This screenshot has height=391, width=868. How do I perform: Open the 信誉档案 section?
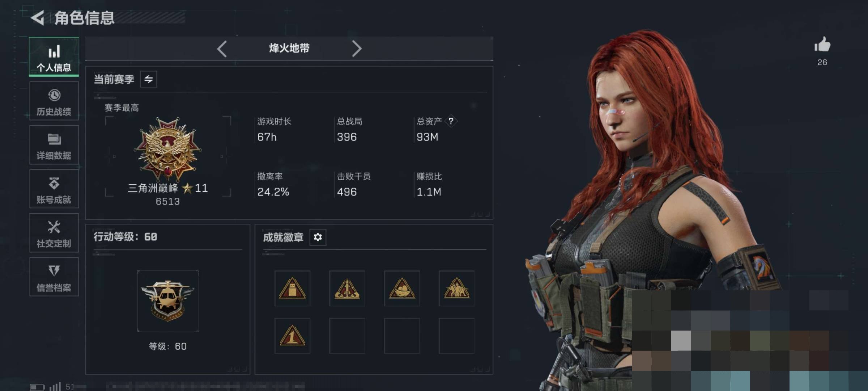point(54,277)
